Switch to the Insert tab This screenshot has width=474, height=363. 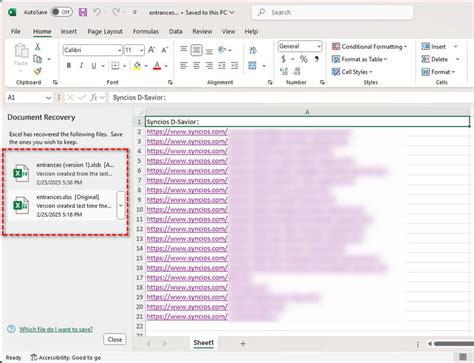69,31
